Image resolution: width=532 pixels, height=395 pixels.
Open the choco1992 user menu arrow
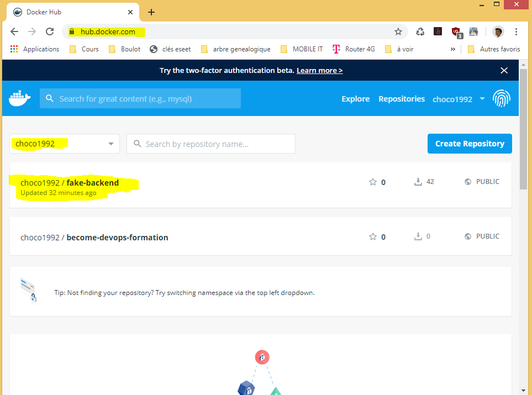click(x=482, y=99)
